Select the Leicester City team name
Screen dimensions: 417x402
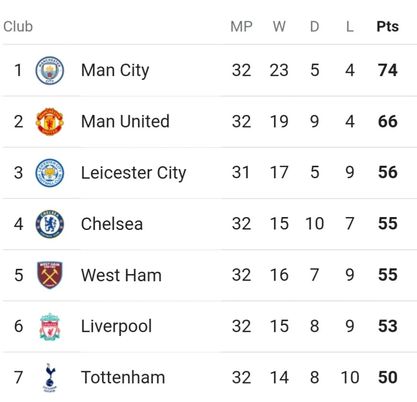click(133, 173)
